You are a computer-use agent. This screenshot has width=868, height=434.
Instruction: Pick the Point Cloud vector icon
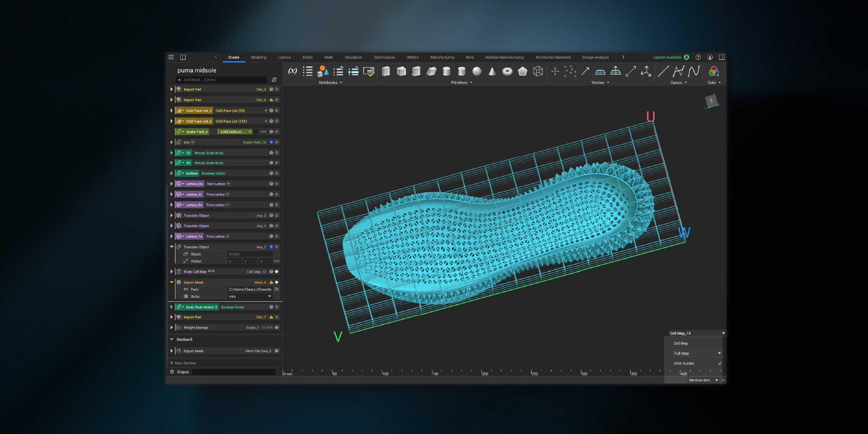pyautogui.click(x=570, y=71)
